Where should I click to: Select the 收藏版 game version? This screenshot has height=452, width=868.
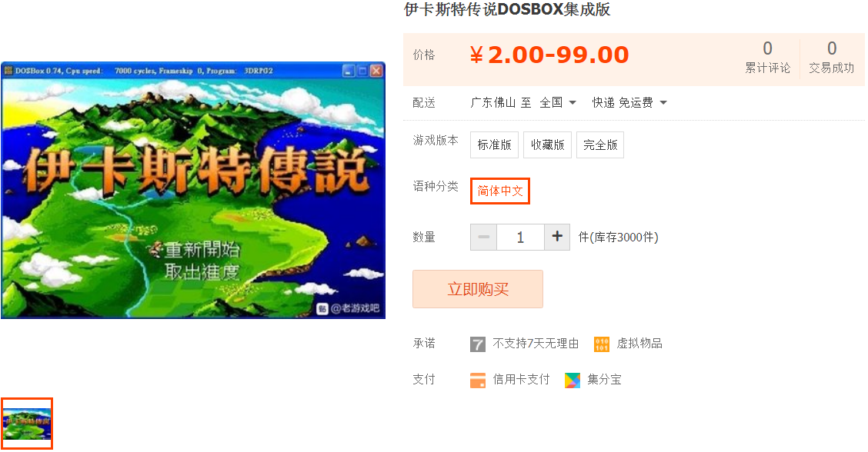pos(547,145)
